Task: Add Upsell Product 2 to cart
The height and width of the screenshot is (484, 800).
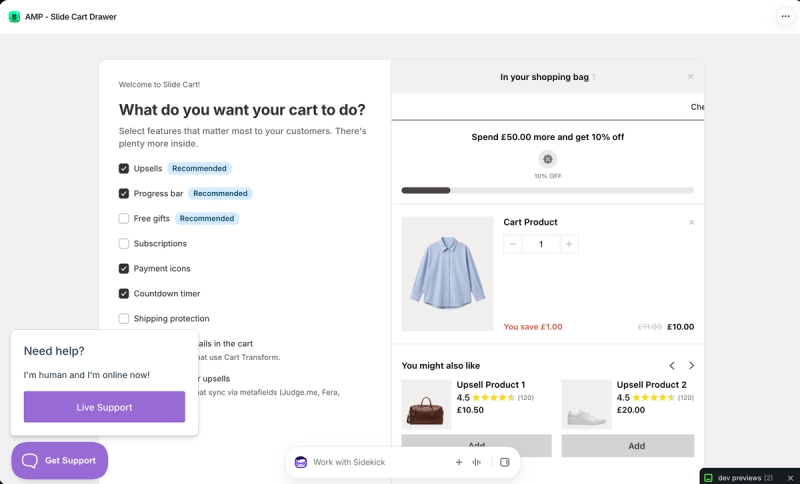Action: pos(628,446)
